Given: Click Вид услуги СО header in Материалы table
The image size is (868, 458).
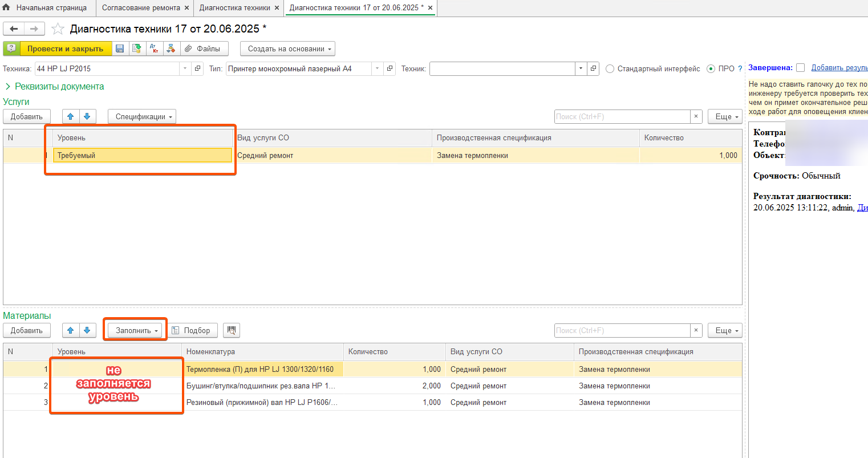Looking at the screenshot, I should (509, 352).
